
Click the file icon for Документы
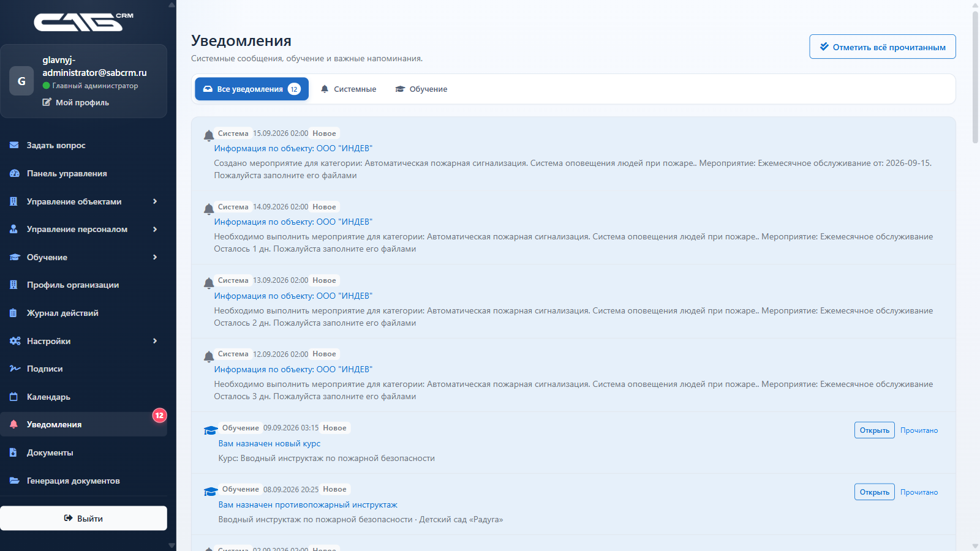[x=13, y=452]
